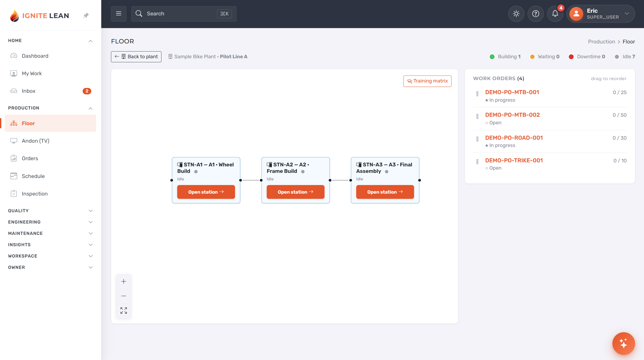The image size is (644, 360).
Task: Open Orders page
Action: 50,158
